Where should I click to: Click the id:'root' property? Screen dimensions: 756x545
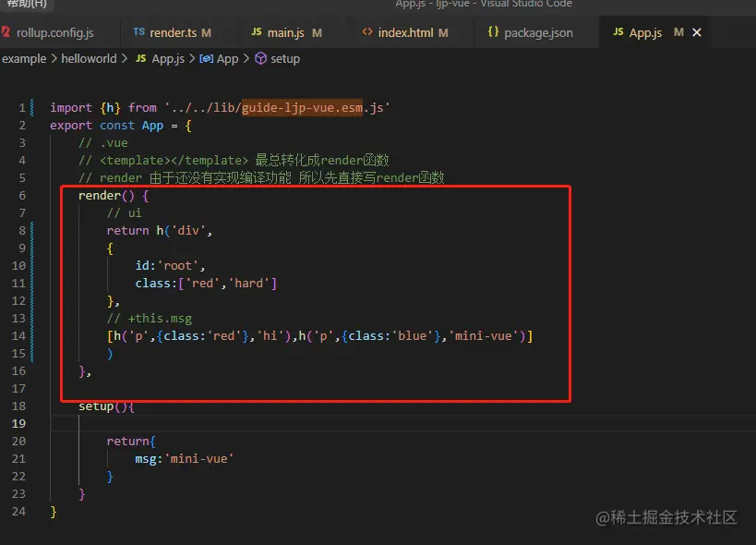point(170,266)
